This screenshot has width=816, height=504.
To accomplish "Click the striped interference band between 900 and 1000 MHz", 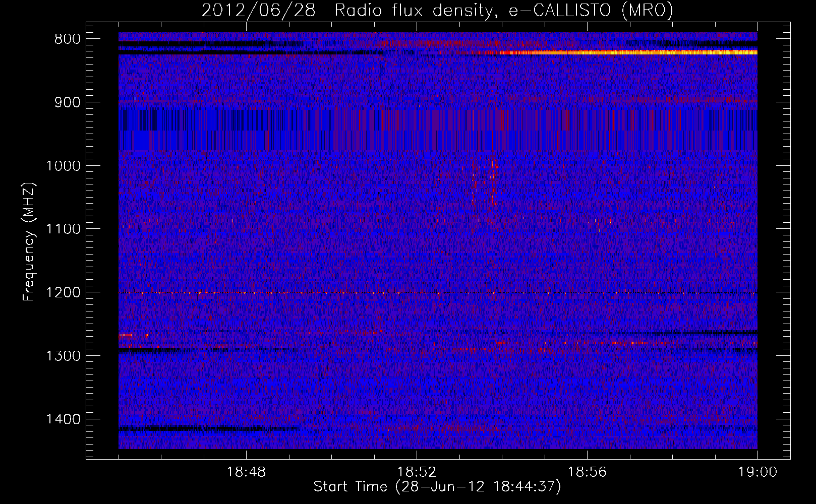I will point(438,130).
